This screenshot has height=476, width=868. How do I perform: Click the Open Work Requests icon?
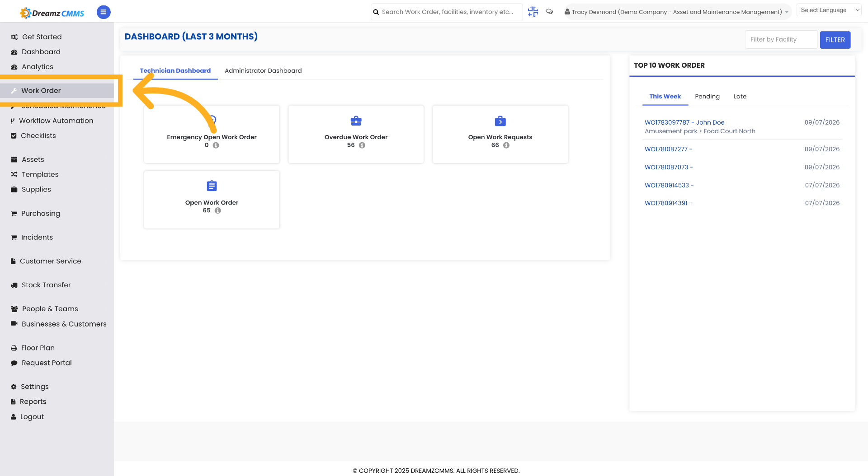pos(500,121)
